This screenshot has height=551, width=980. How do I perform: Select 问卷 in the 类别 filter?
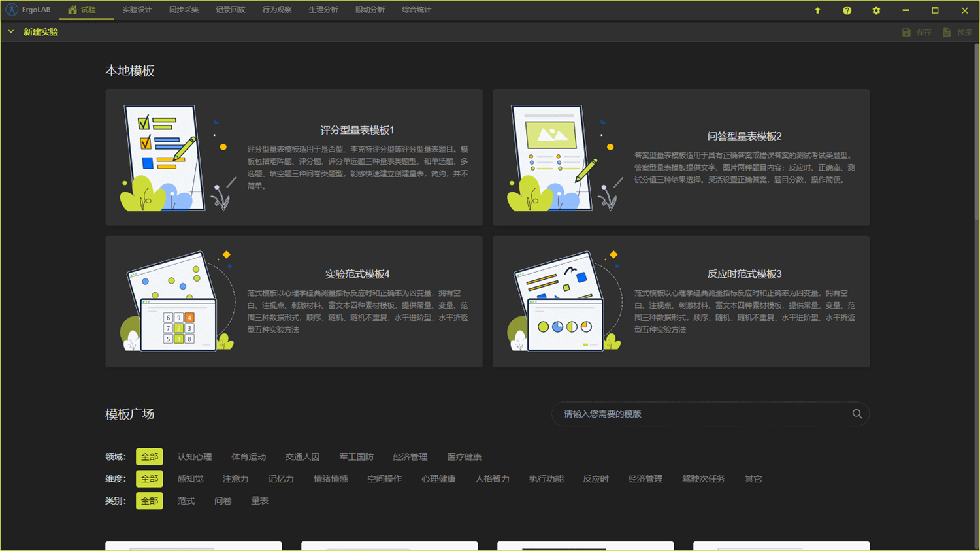pos(223,501)
